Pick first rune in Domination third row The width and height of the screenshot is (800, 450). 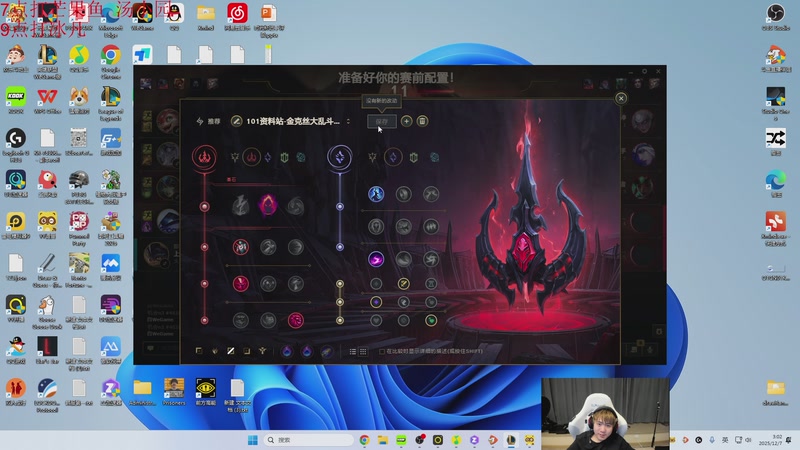click(241, 284)
